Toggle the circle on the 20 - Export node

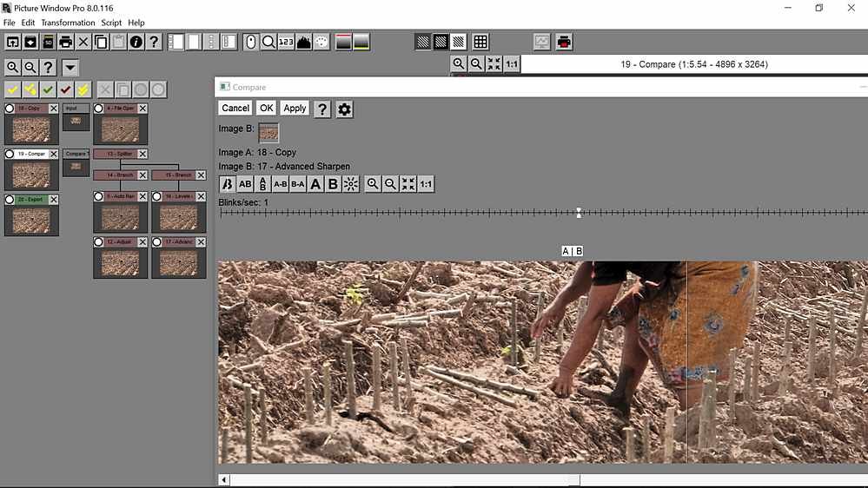(10, 200)
